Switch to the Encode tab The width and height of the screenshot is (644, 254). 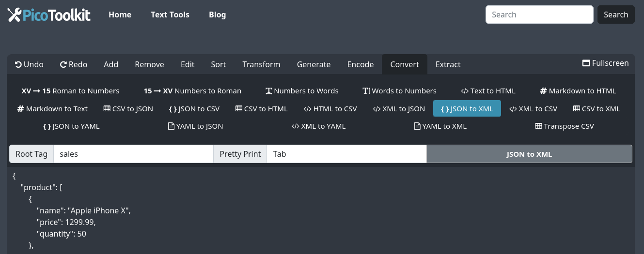click(360, 64)
